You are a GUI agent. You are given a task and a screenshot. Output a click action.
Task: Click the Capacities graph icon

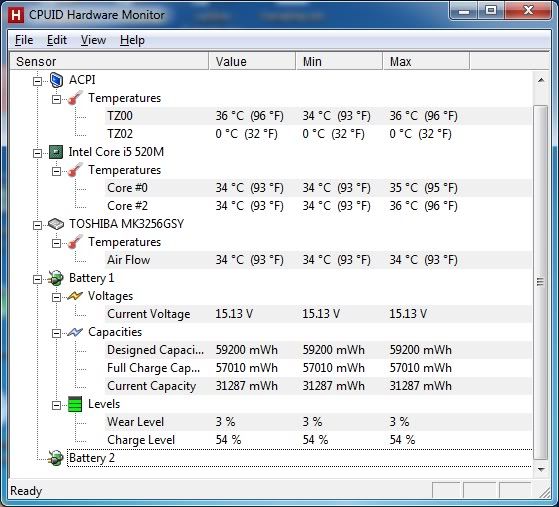75,332
